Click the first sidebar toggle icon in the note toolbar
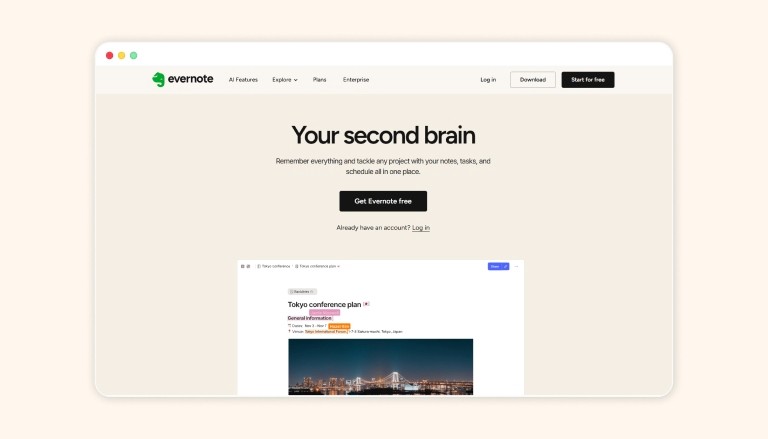Viewport: 768px width, 439px height. (242, 267)
